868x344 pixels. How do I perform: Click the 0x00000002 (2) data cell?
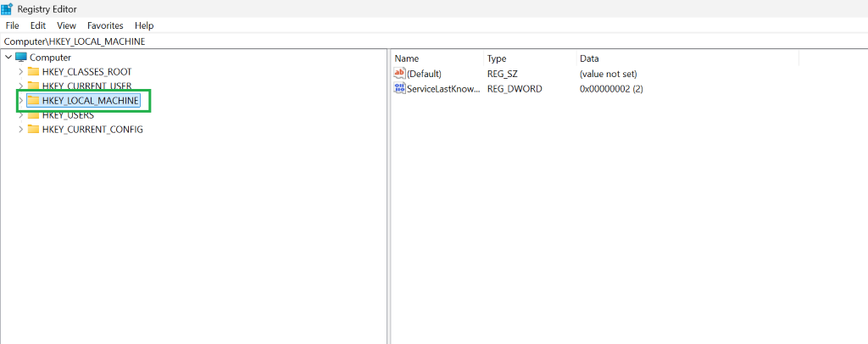pos(611,88)
